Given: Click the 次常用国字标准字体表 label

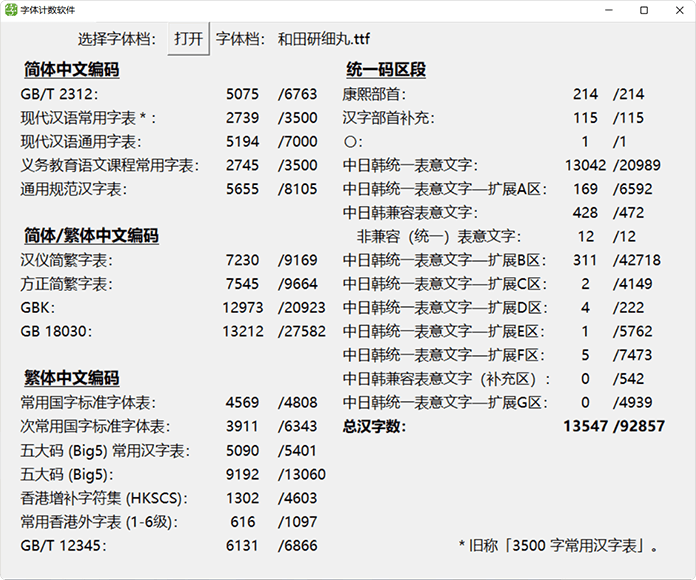Looking at the screenshot, I should 95,427.
